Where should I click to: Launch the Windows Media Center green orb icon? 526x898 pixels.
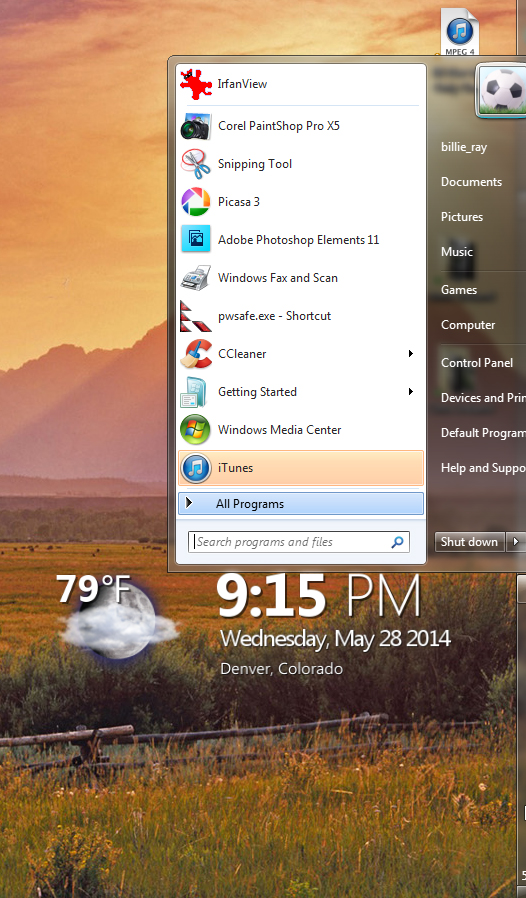pos(195,430)
